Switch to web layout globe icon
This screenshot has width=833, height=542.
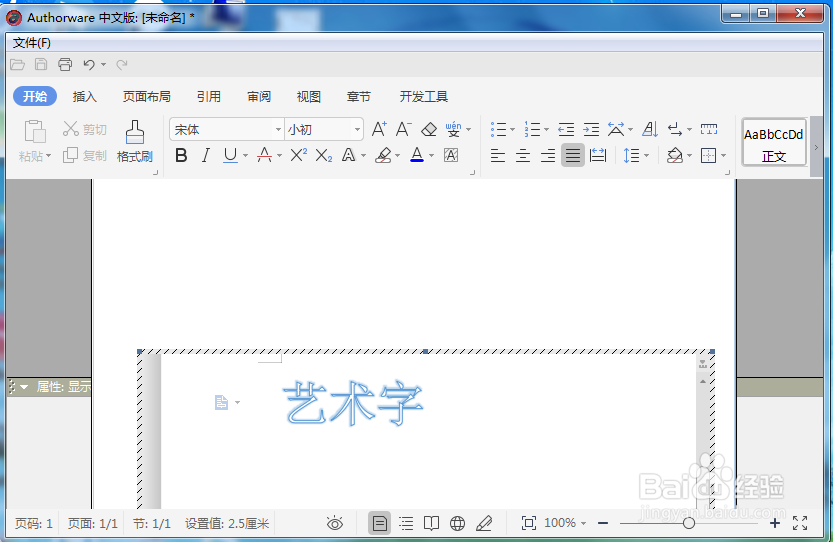457,523
